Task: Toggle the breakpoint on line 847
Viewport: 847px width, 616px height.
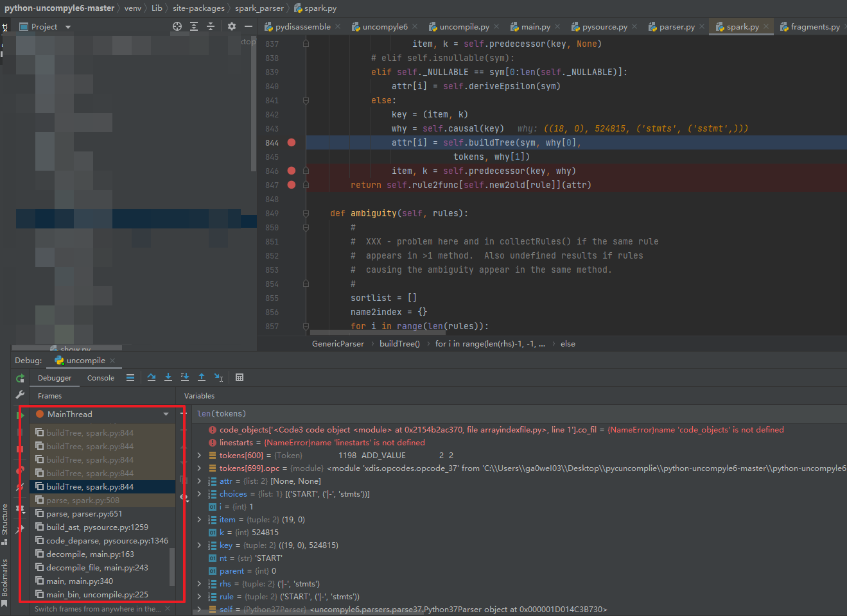Action: (292, 185)
